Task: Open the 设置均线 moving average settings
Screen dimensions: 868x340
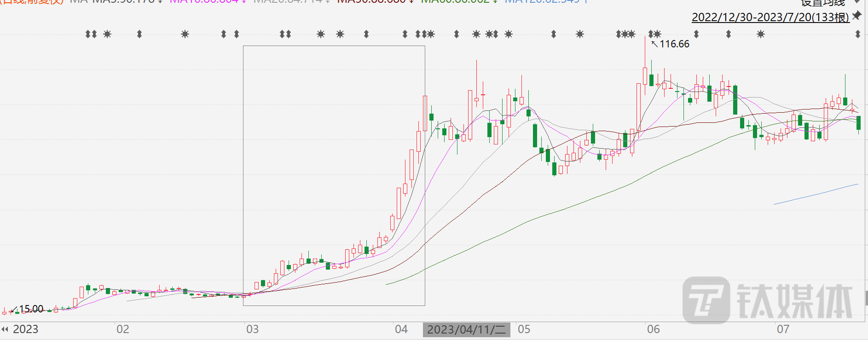Action: [x=822, y=3]
